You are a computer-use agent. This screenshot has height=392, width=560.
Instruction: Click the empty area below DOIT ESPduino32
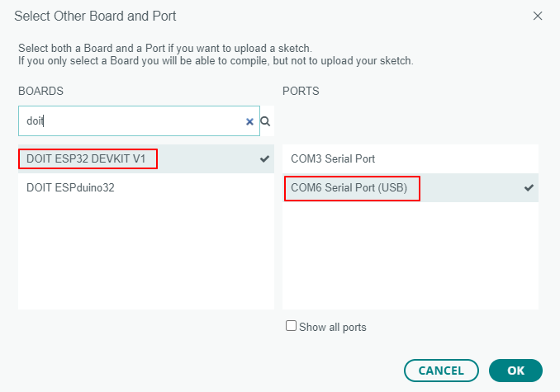tap(146, 256)
